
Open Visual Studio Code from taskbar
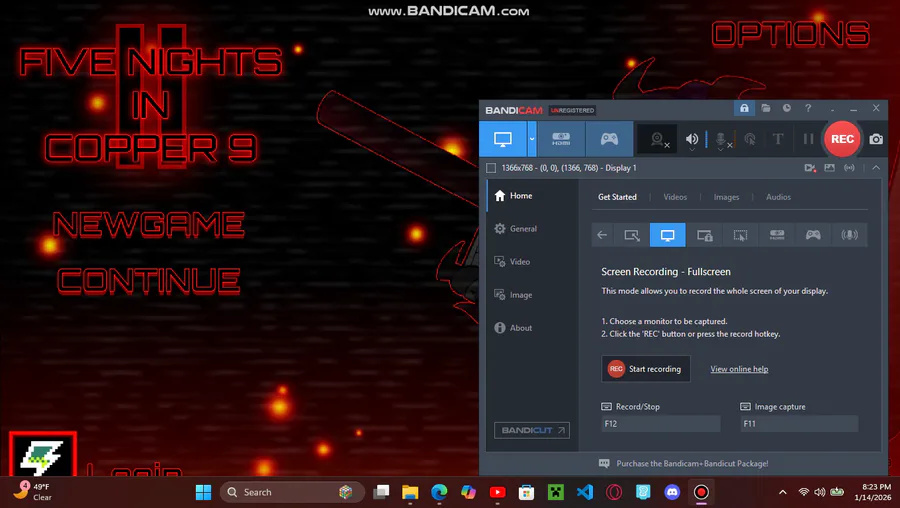coord(585,492)
